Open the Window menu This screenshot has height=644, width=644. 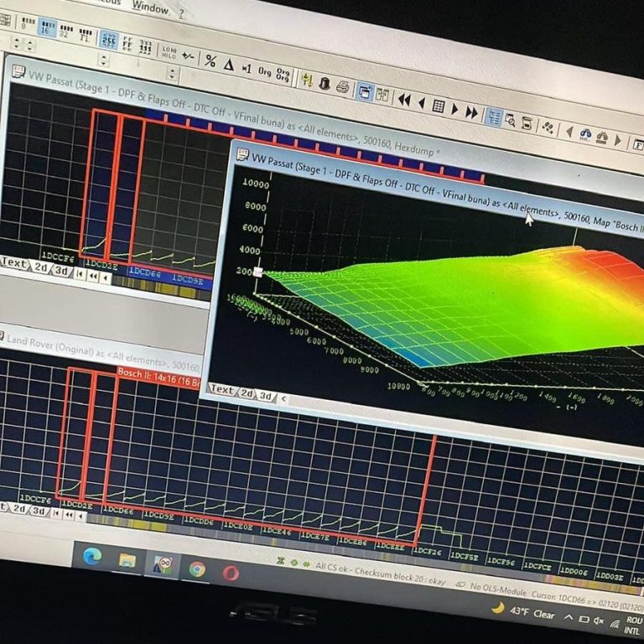(150, 8)
